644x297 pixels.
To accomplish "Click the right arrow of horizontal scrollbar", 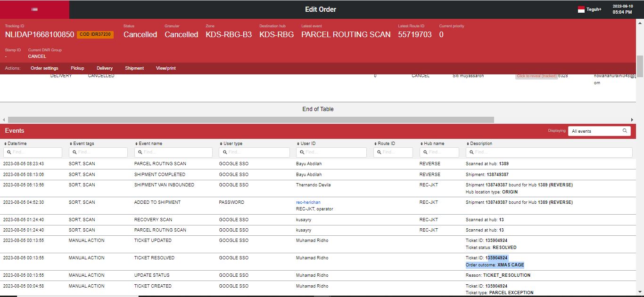I will tap(632, 120).
